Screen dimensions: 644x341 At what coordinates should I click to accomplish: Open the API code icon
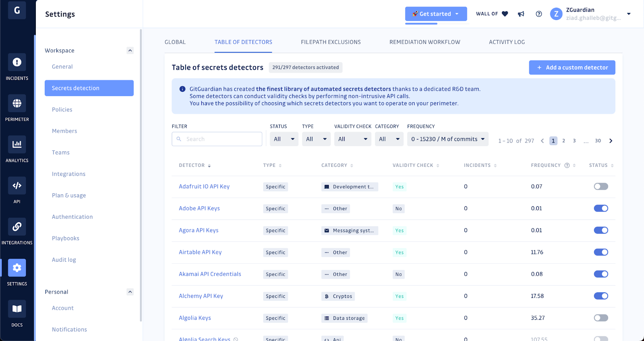(17, 185)
